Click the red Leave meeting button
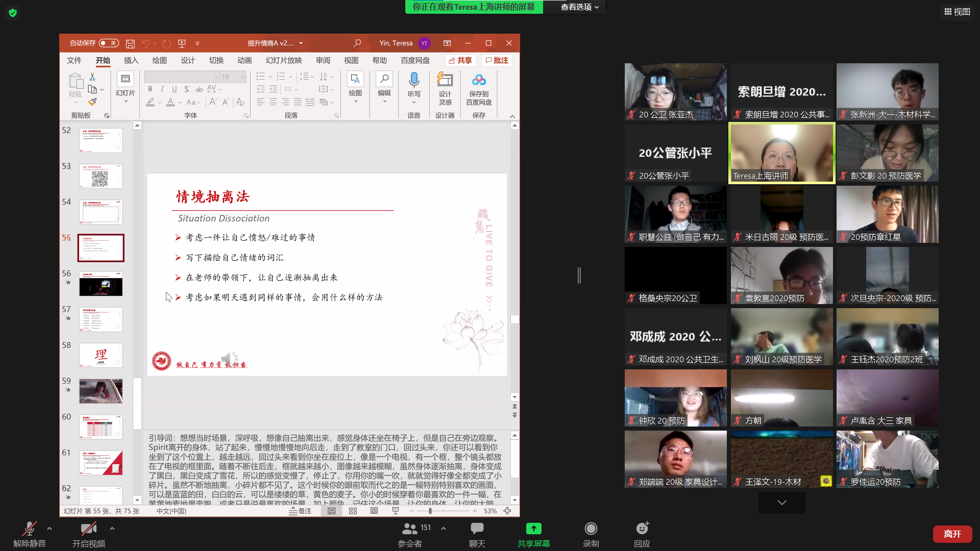The image size is (980, 551). [952, 534]
